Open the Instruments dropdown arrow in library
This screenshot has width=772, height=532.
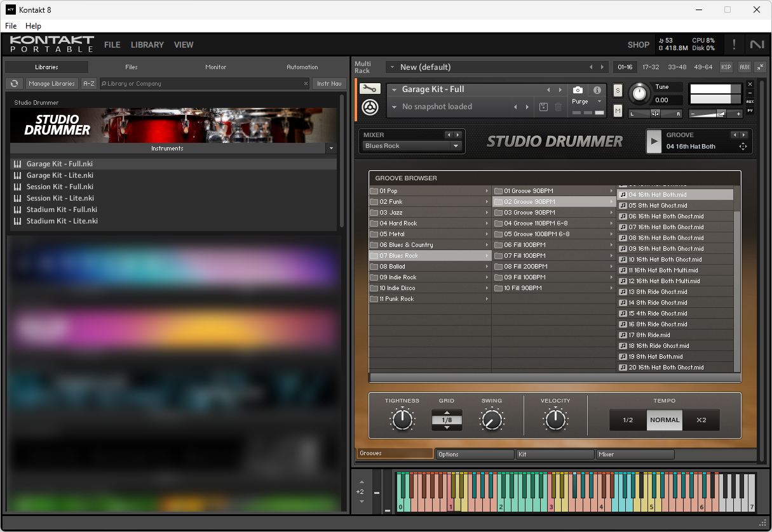pos(330,149)
